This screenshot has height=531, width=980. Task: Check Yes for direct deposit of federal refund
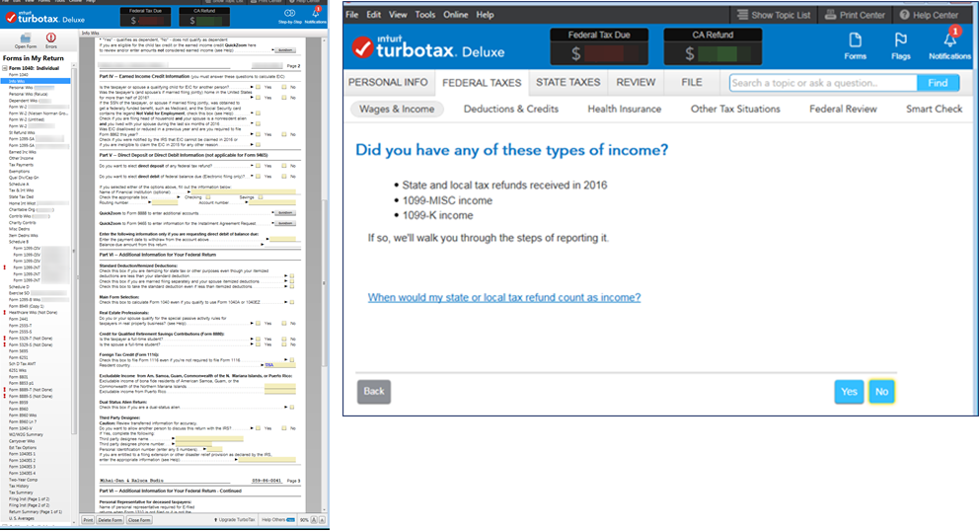258,166
